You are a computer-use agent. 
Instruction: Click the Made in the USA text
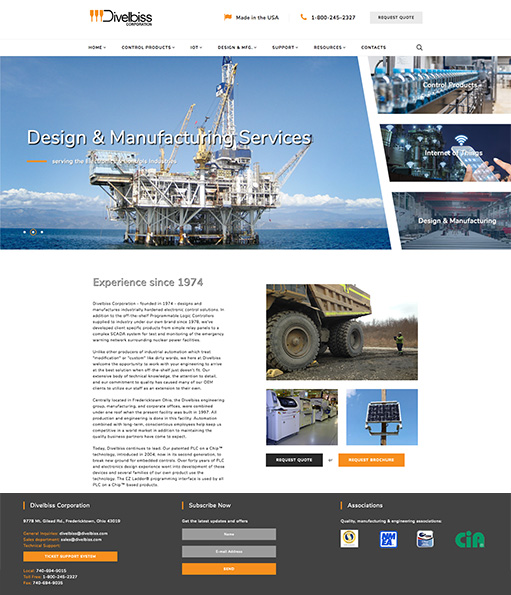coord(257,17)
